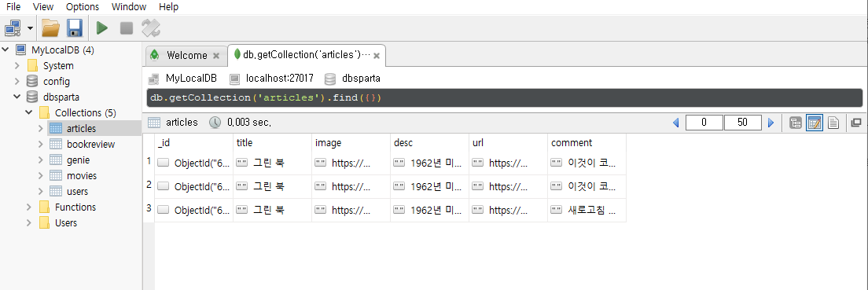Switch results to tree view mode
The height and width of the screenshot is (290, 868).
796,123
